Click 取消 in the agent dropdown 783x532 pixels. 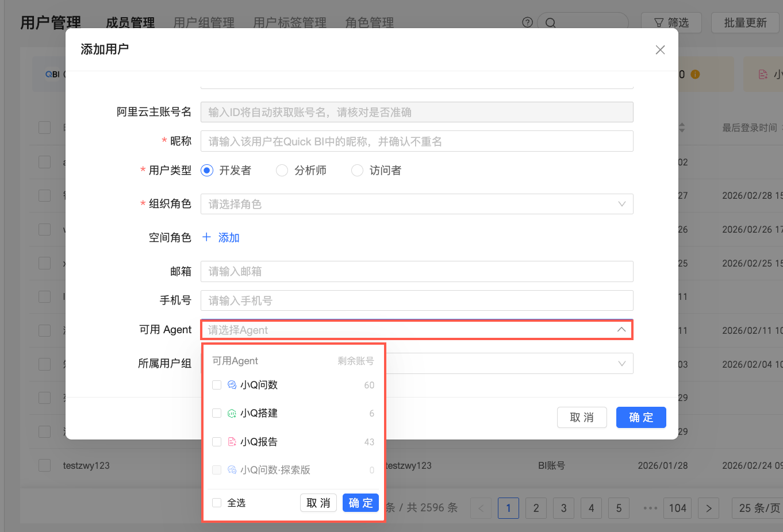[318, 503]
